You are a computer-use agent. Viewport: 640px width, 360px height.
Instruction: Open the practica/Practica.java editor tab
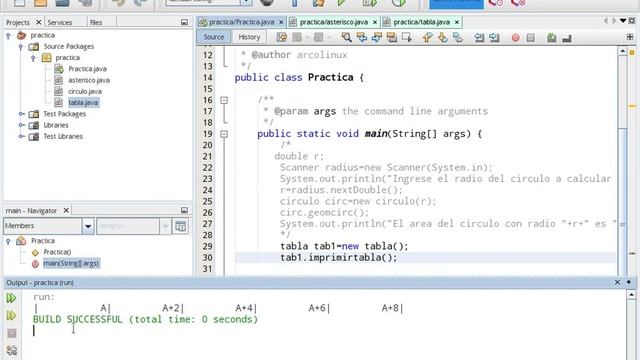tap(241, 22)
